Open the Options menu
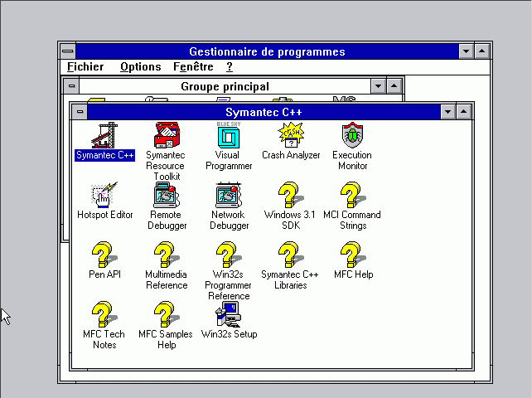 click(x=140, y=67)
